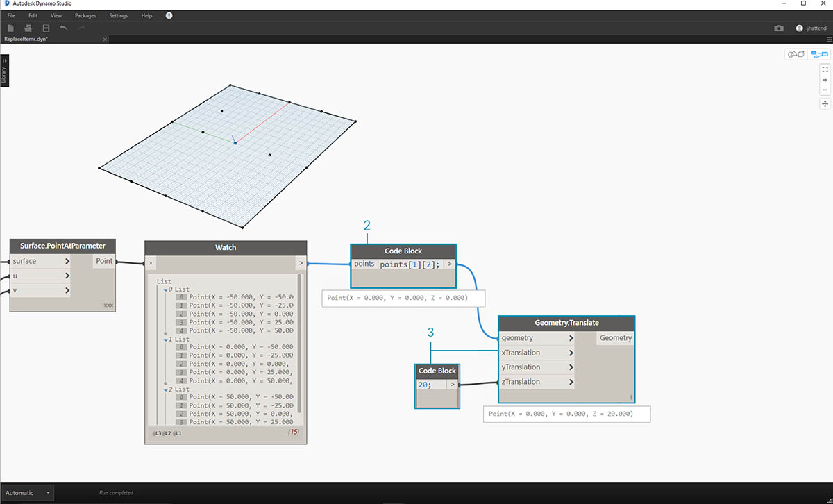The height and width of the screenshot is (504, 833).
Task: Switch to 3D background preview navigation
Action: point(796,54)
